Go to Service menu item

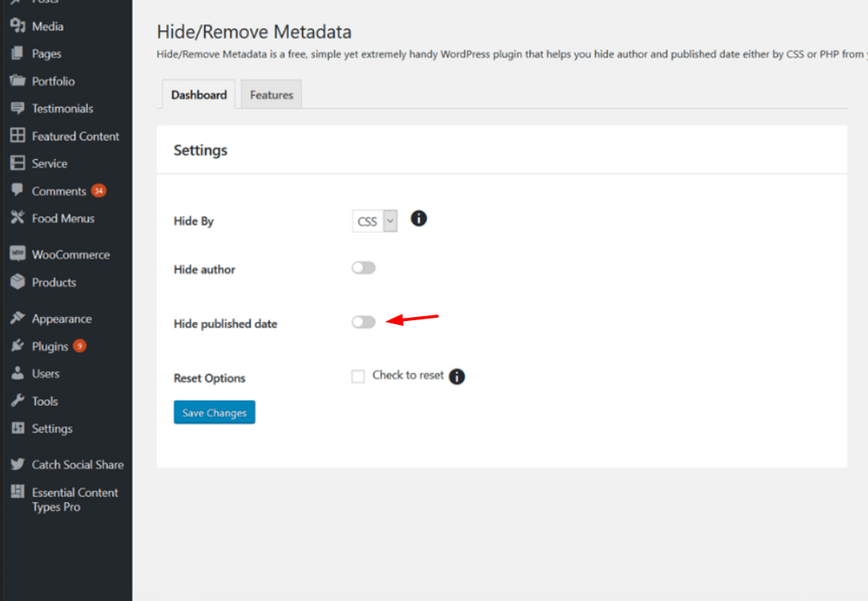[x=49, y=163]
